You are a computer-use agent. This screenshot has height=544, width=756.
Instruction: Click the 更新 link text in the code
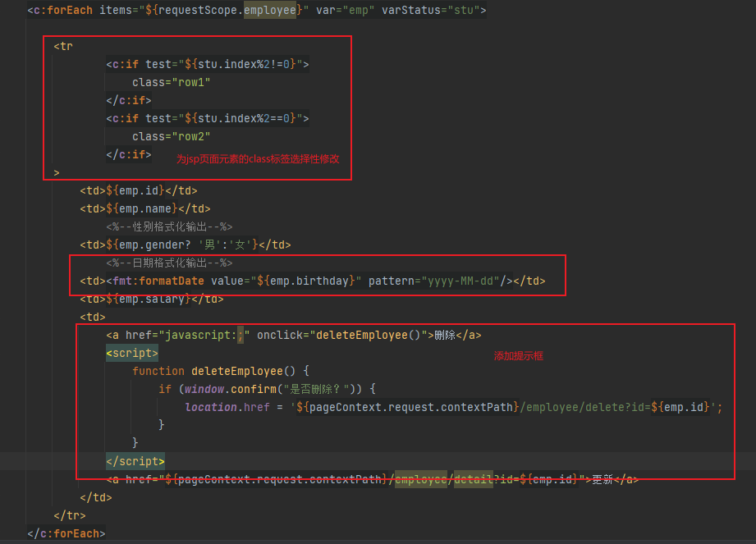click(x=603, y=479)
